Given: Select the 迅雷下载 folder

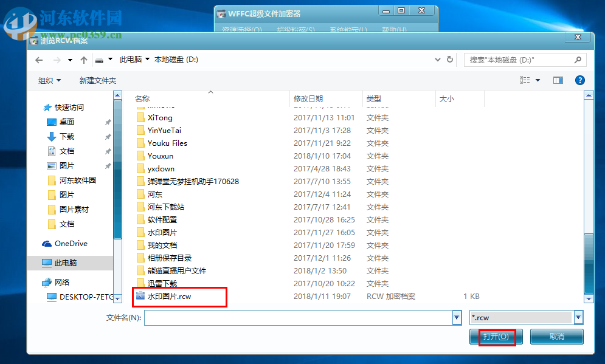Looking at the screenshot, I should [x=162, y=283].
